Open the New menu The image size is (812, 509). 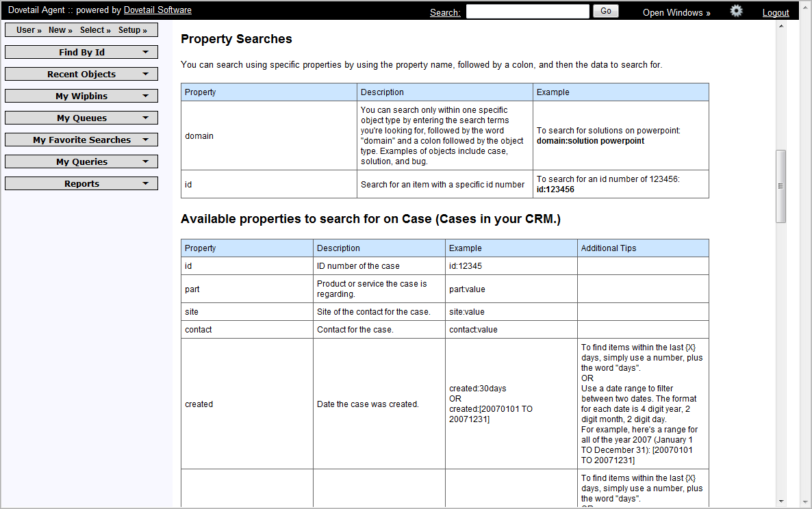60,30
